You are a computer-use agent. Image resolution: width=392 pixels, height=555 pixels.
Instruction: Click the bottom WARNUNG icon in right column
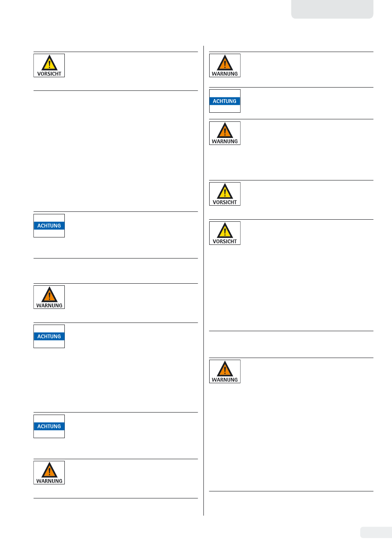pos(225,371)
